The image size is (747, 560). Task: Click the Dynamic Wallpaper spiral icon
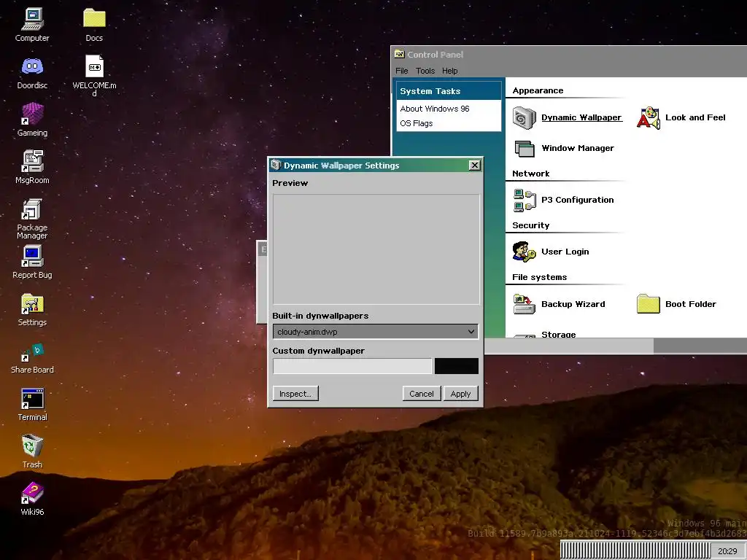click(524, 117)
